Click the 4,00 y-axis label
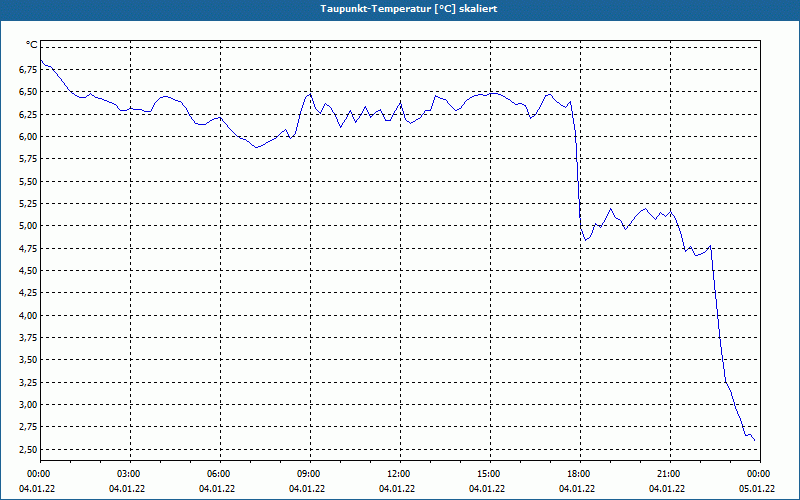Viewport: 800px width, 500px height. tap(28, 315)
